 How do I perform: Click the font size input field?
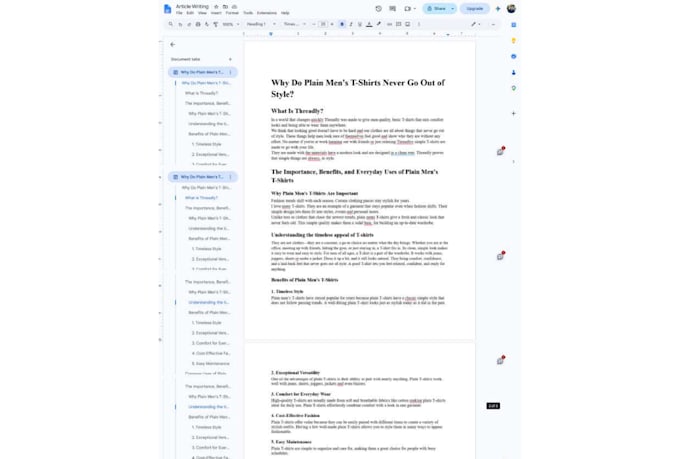point(323,24)
